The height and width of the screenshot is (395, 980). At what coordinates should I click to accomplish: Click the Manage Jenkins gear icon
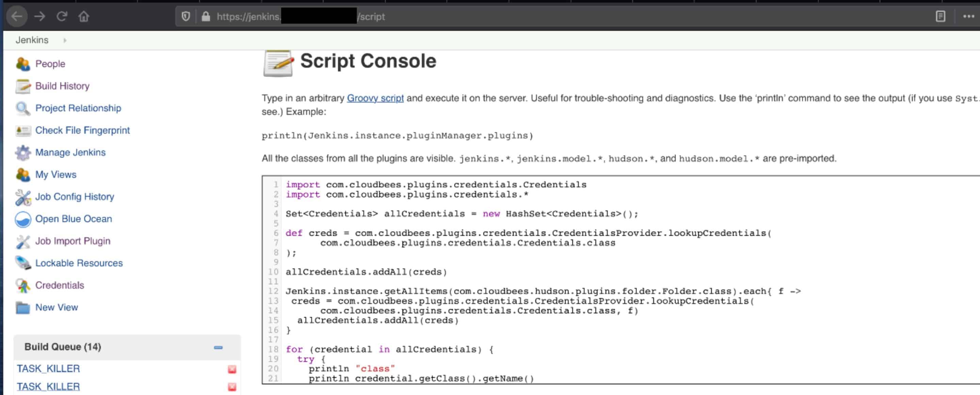click(23, 153)
